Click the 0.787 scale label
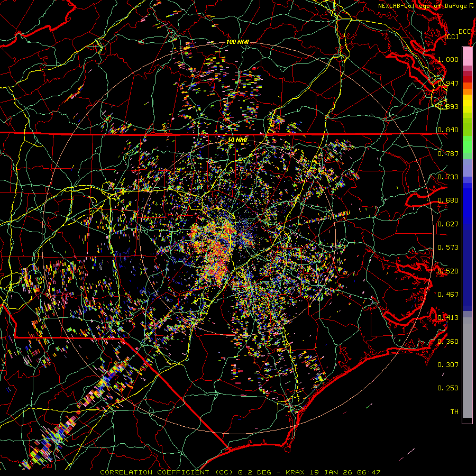 448,153
